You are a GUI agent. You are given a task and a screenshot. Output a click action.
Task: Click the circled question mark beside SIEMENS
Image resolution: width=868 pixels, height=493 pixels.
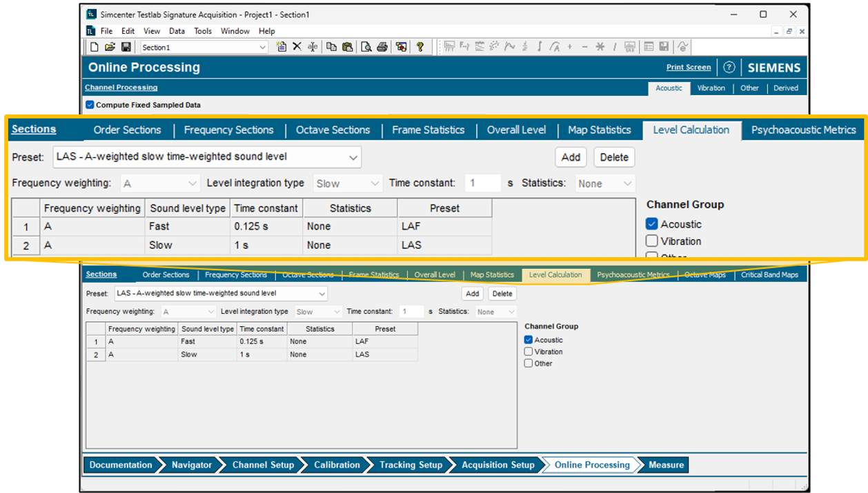tap(729, 68)
